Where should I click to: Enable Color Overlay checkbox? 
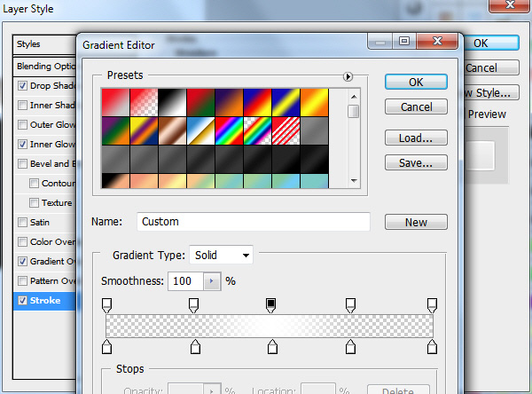pyautogui.click(x=22, y=242)
